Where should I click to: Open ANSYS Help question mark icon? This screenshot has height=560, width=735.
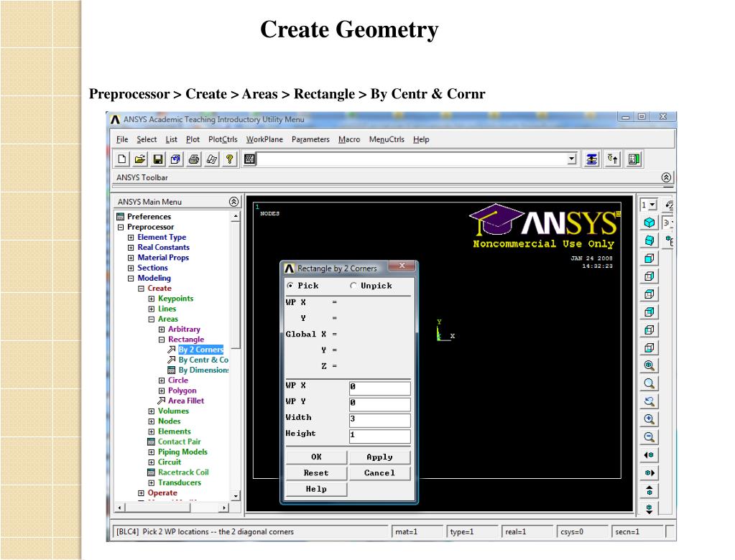229,159
